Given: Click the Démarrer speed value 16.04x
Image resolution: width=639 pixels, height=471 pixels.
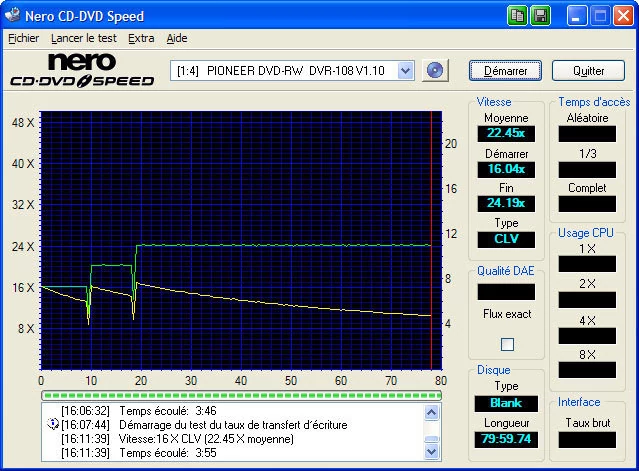Looking at the screenshot, I should [x=506, y=169].
